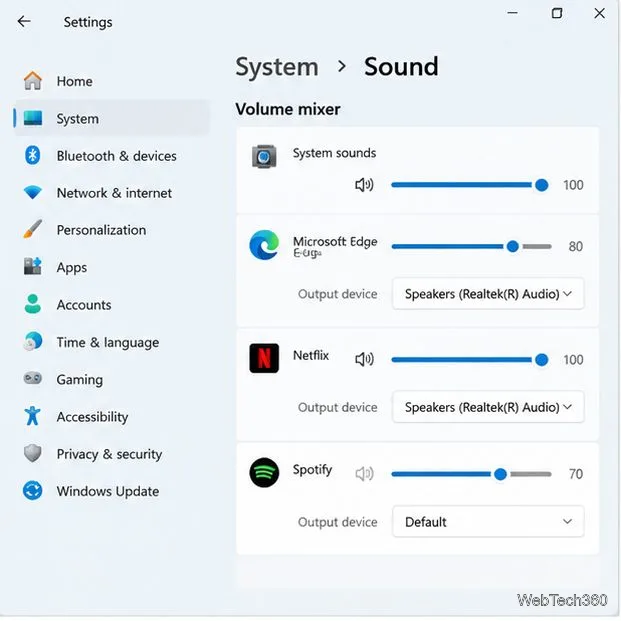
Task: Click the System sounds volume slider
Action: pos(471,185)
